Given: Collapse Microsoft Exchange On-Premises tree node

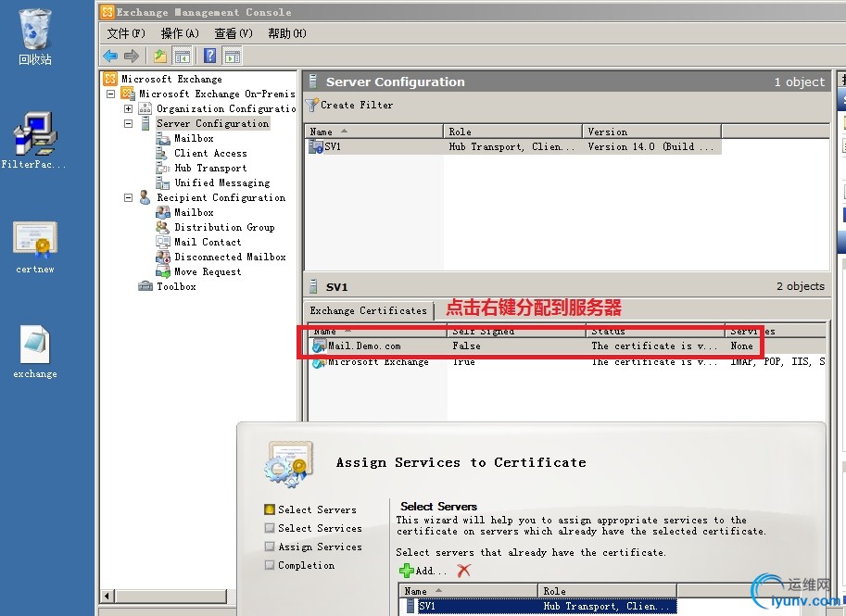Looking at the screenshot, I should point(110,94).
